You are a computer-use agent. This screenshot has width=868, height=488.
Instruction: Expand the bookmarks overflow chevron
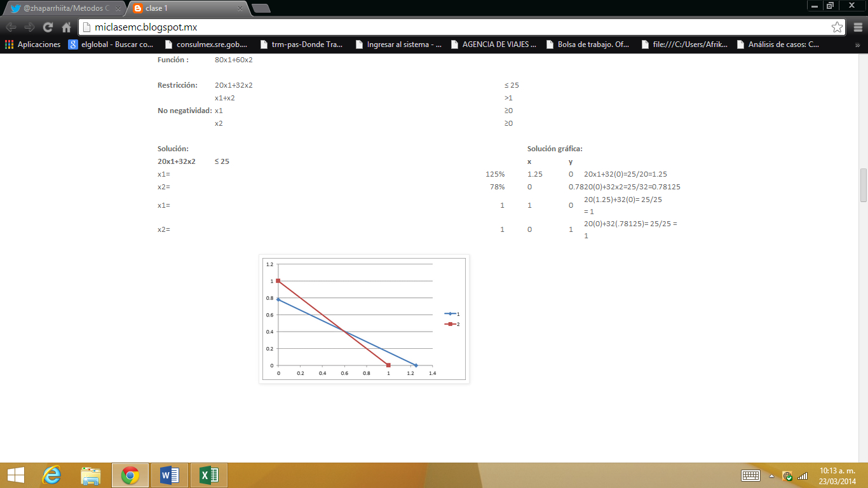857,44
